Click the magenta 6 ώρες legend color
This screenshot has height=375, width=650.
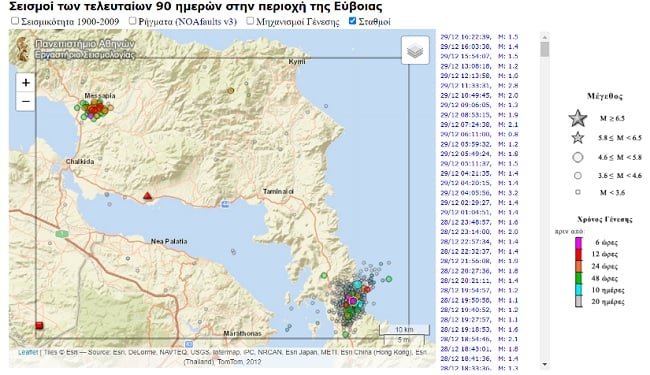[579, 243]
